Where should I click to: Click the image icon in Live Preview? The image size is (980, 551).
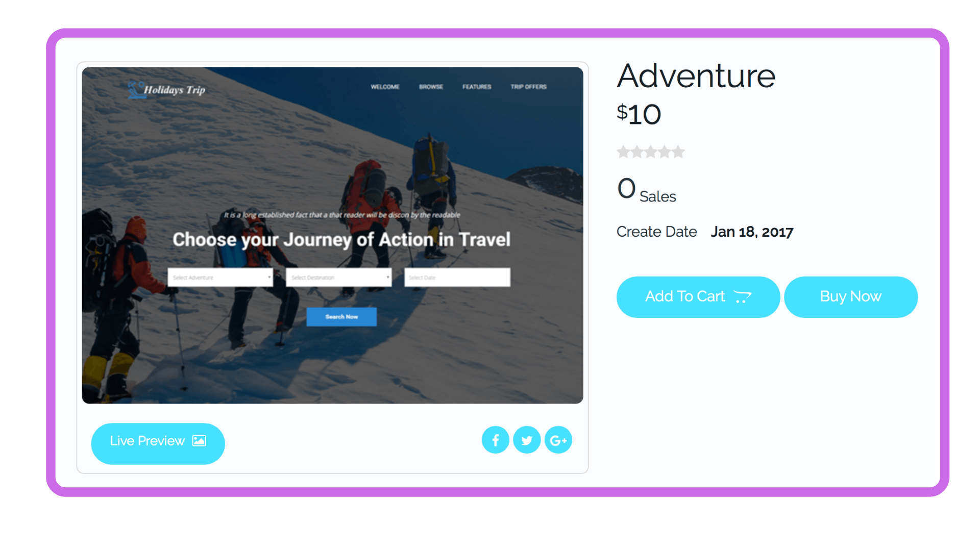pos(199,441)
